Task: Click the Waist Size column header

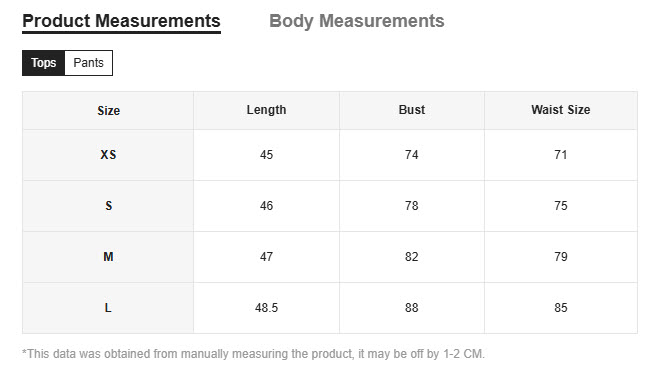Action: pyautogui.click(x=561, y=110)
